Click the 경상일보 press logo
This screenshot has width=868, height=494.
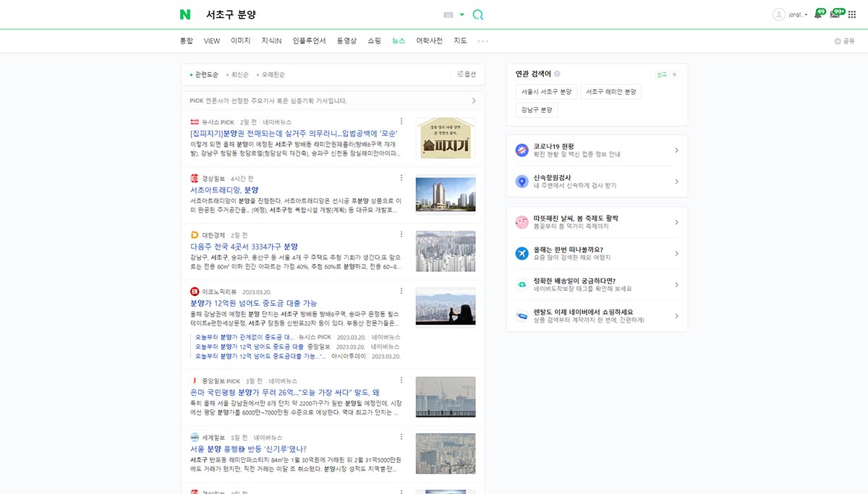point(195,178)
